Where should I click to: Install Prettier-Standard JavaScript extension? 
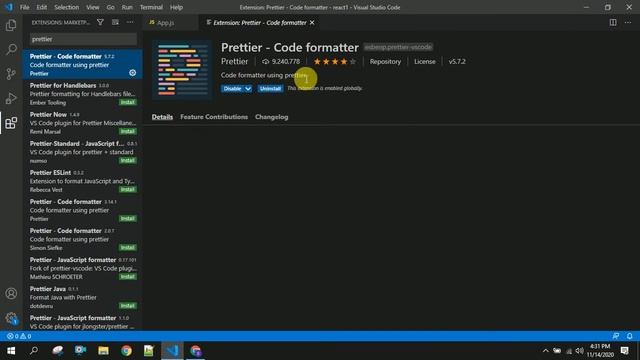pos(128,160)
